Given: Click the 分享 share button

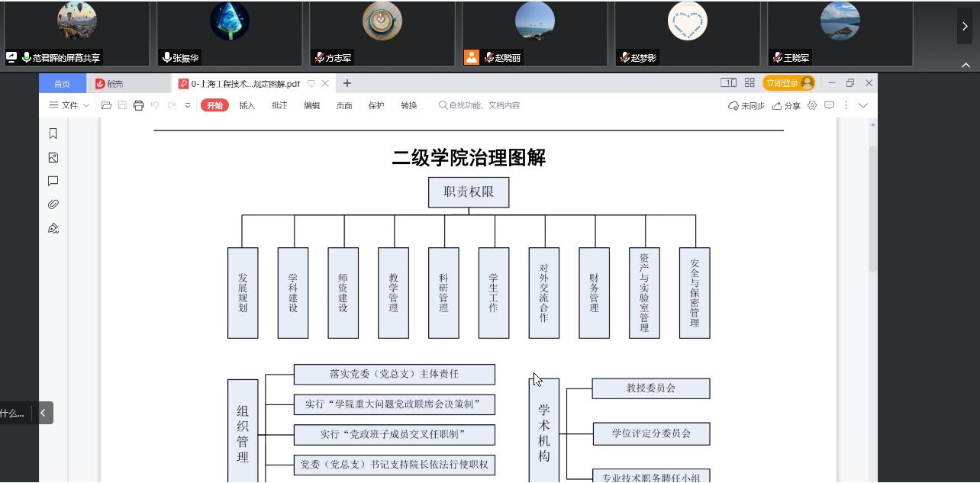Looking at the screenshot, I should click(x=786, y=105).
